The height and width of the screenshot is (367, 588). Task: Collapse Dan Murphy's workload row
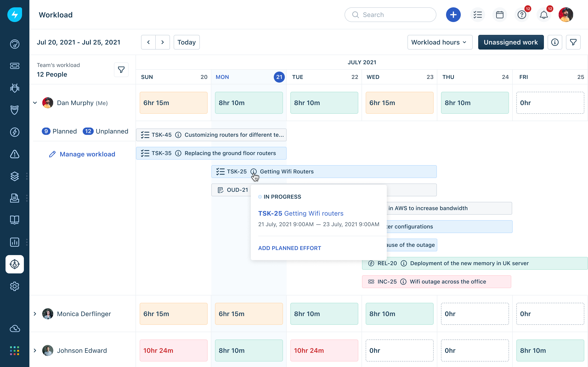[35, 103]
